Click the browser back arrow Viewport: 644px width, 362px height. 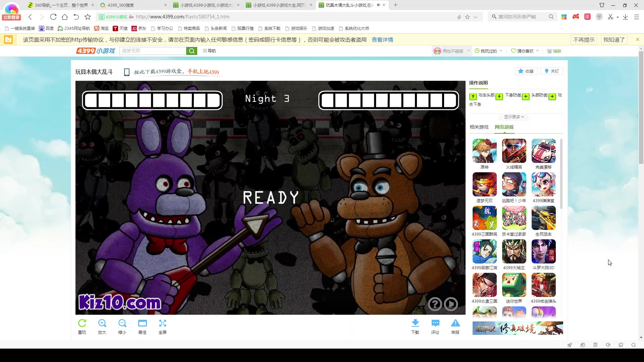coord(30,17)
